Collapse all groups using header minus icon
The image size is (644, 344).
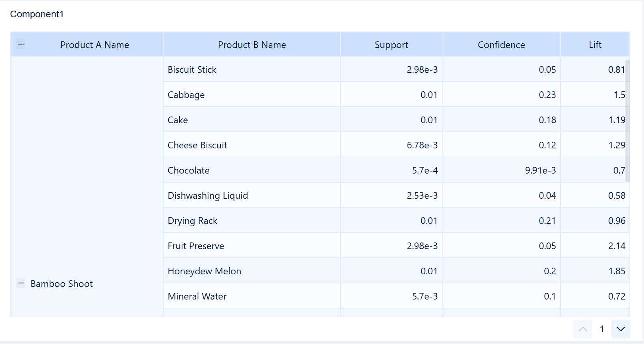click(20, 44)
